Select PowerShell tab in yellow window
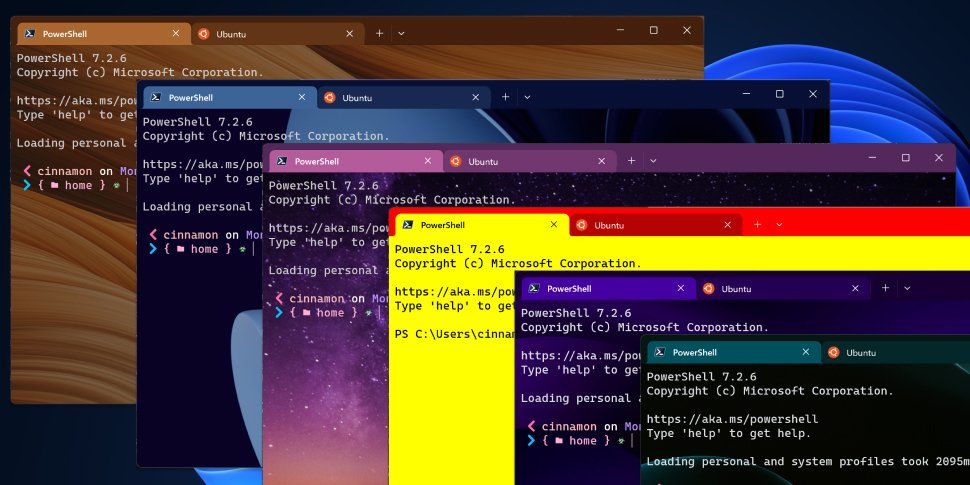This screenshot has height=485, width=970. tap(482, 225)
